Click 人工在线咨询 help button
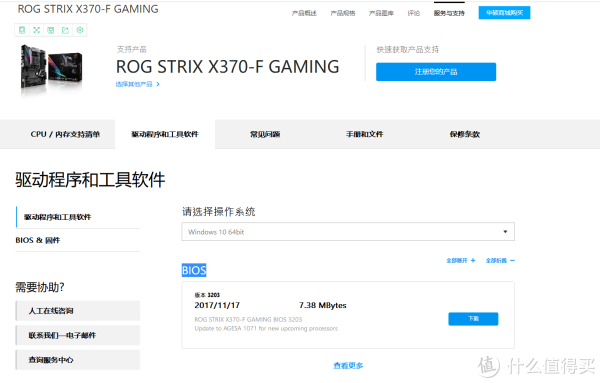The width and height of the screenshot is (600, 383). point(78,311)
